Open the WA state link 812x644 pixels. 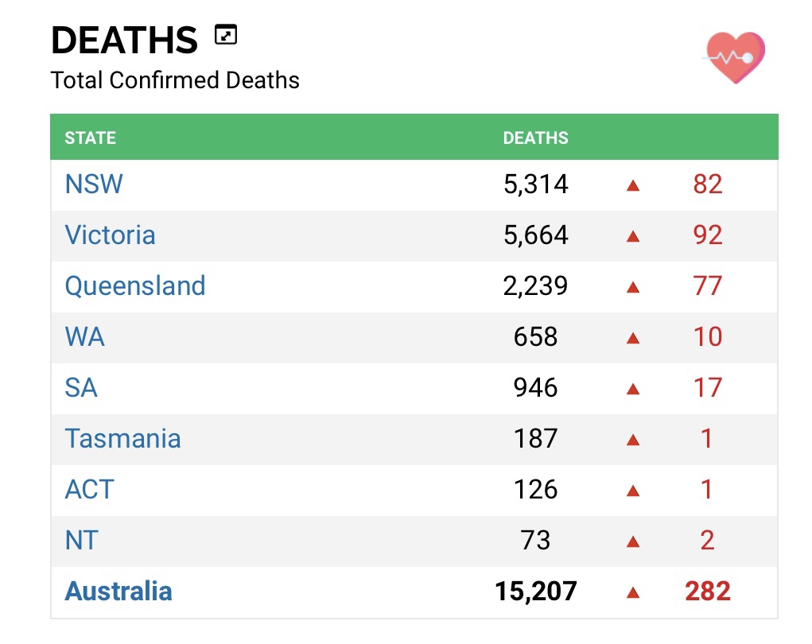click(84, 337)
